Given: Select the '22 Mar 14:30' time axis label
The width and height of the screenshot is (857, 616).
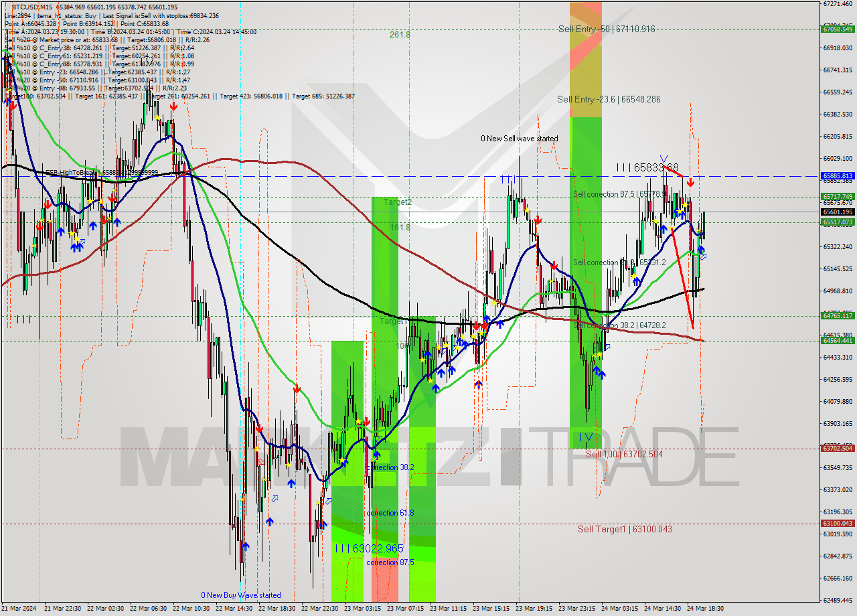Looking at the screenshot, I should click(234, 609).
